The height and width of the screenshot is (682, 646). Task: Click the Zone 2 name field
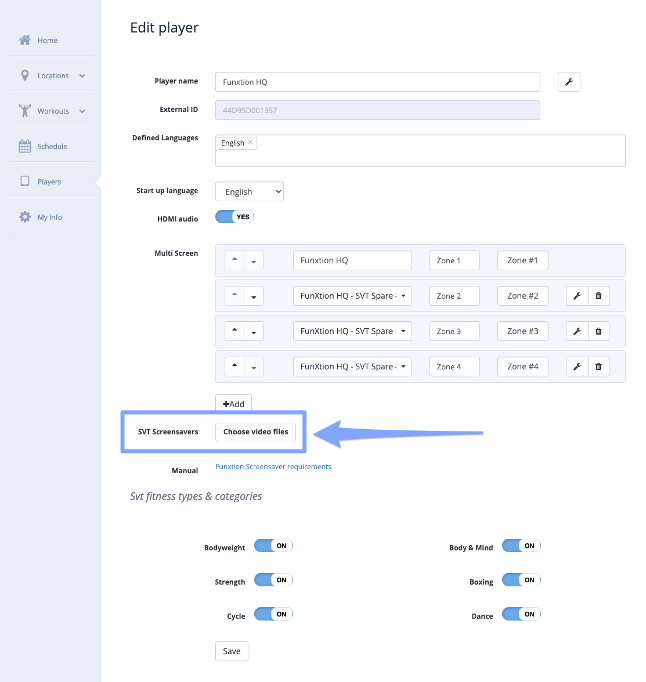454,296
